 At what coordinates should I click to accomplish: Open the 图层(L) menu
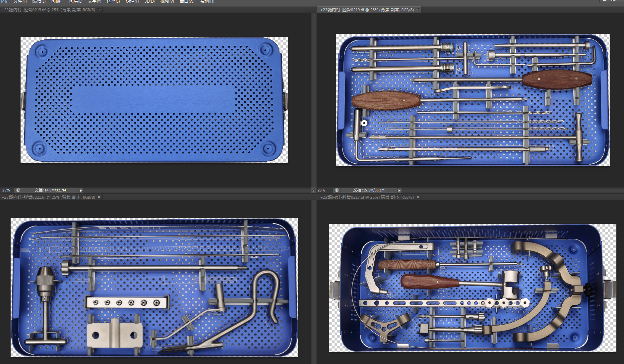[76, 1]
